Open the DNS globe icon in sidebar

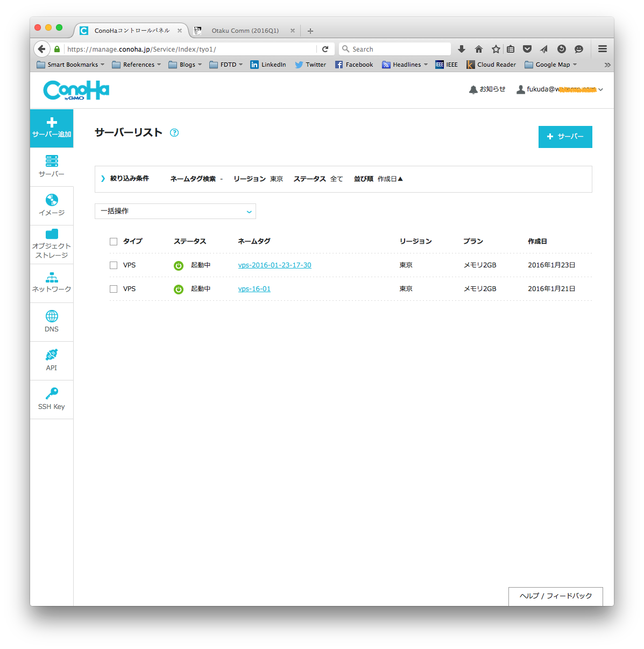52,316
